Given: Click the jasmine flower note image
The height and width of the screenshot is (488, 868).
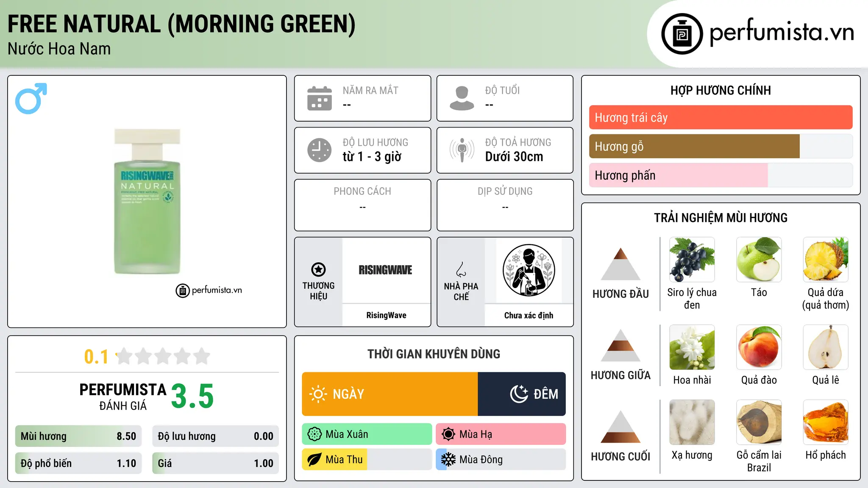Looking at the screenshot, I should pyautogui.click(x=692, y=347).
